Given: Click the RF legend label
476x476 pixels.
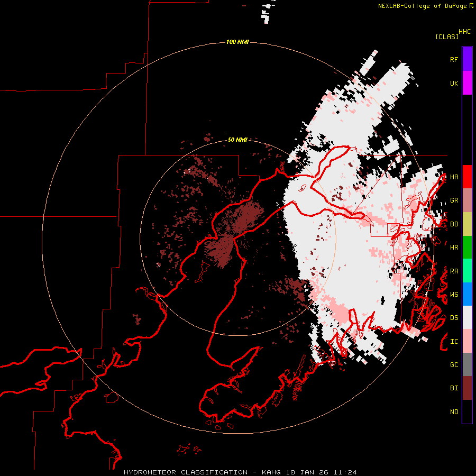Looking at the screenshot, I should [454, 59].
